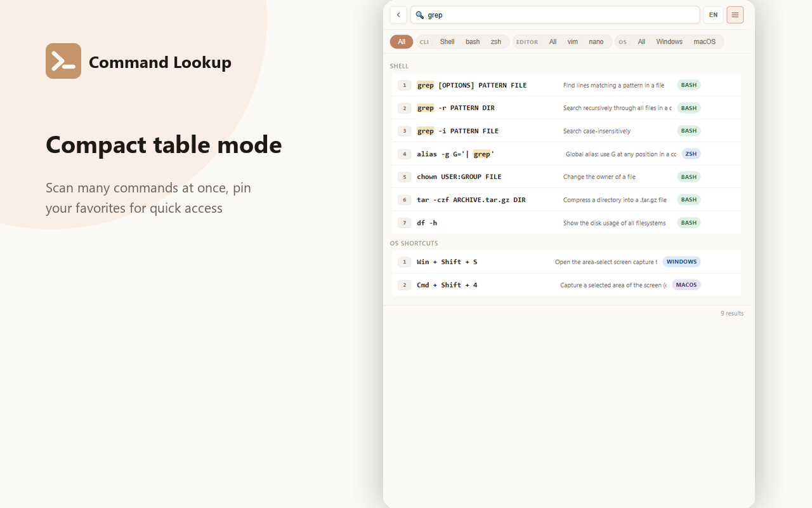Viewport: 812px width, 508px height.
Task: Select the chown USER:GROUP FILE command
Action: (x=566, y=177)
